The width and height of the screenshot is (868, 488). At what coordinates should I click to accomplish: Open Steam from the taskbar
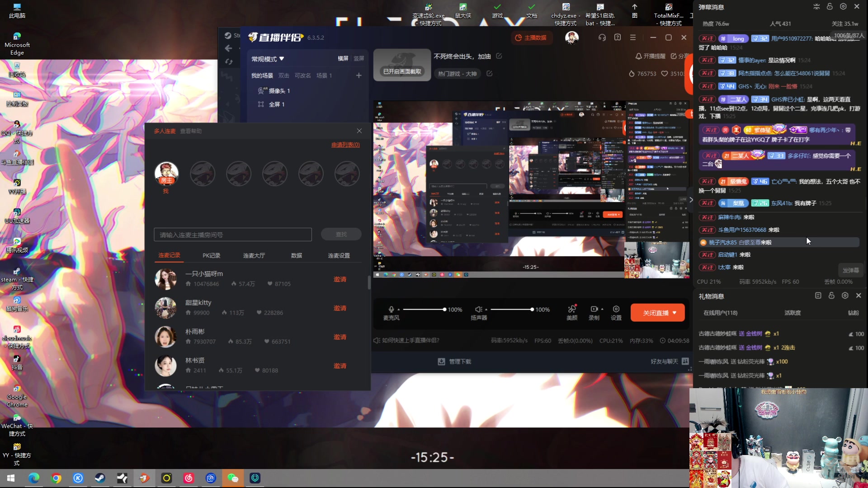(x=100, y=478)
